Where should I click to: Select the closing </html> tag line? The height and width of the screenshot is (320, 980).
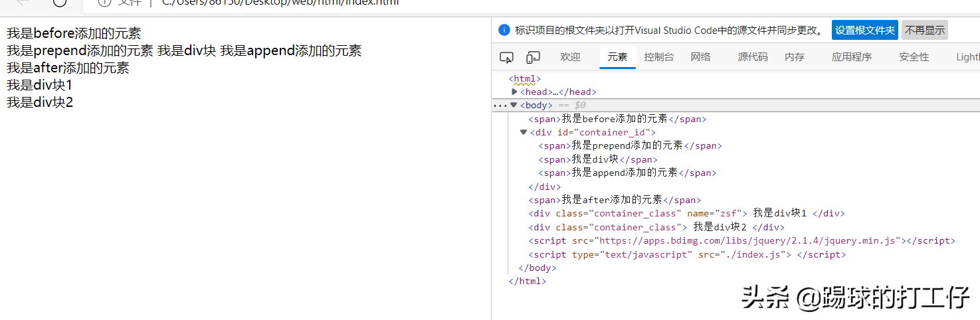(x=528, y=281)
